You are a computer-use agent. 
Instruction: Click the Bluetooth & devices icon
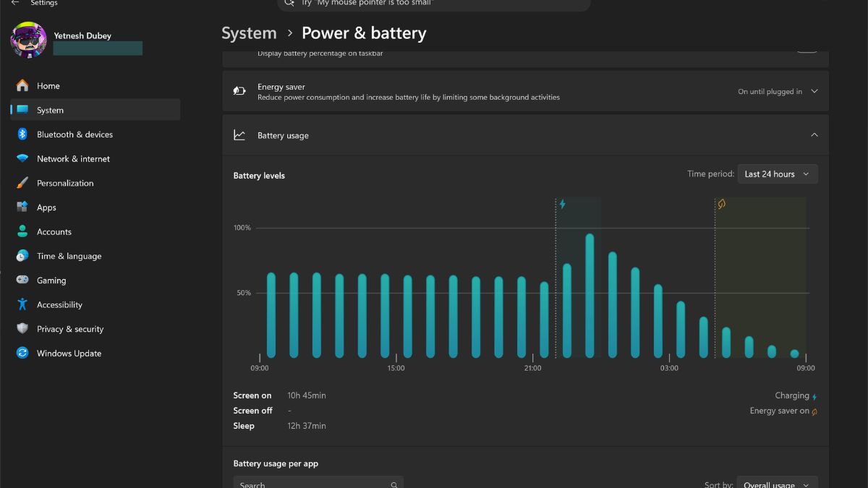click(x=22, y=134)
